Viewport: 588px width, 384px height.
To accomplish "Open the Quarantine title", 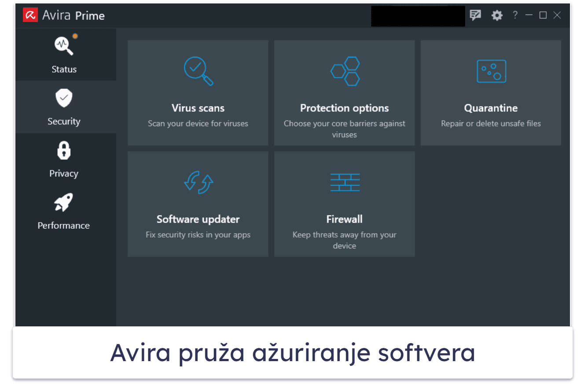I will [x=491, y=108].
